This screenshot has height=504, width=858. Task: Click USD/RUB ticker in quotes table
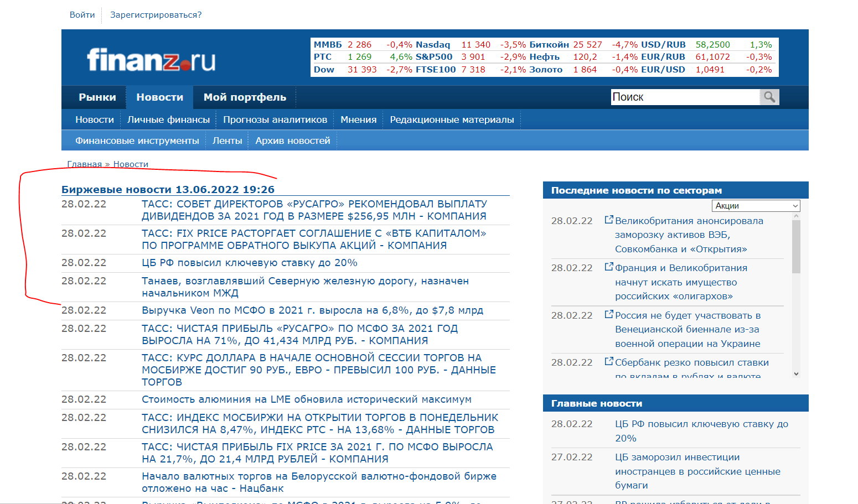(x=663, y=45)
